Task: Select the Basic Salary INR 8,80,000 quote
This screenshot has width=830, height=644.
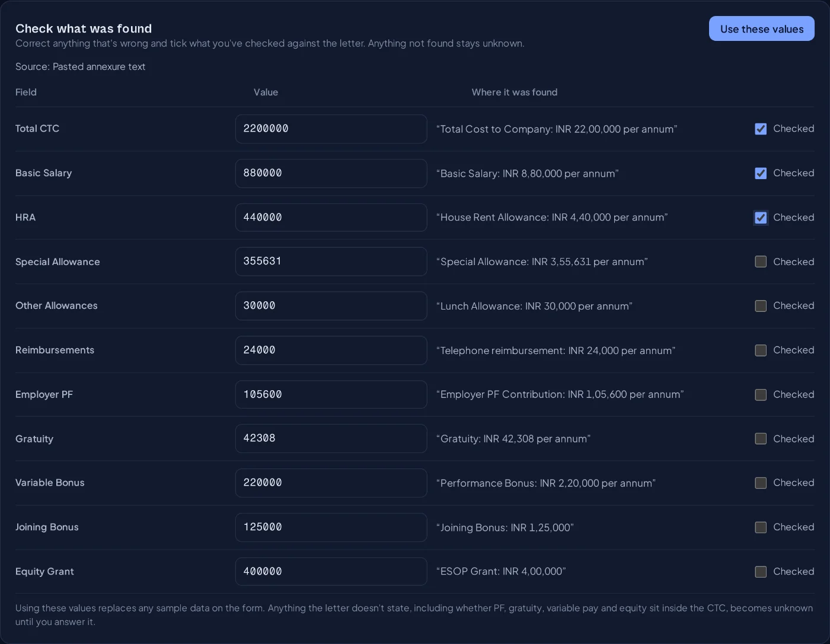Action: pyautogui.click(x=528, y=174)
